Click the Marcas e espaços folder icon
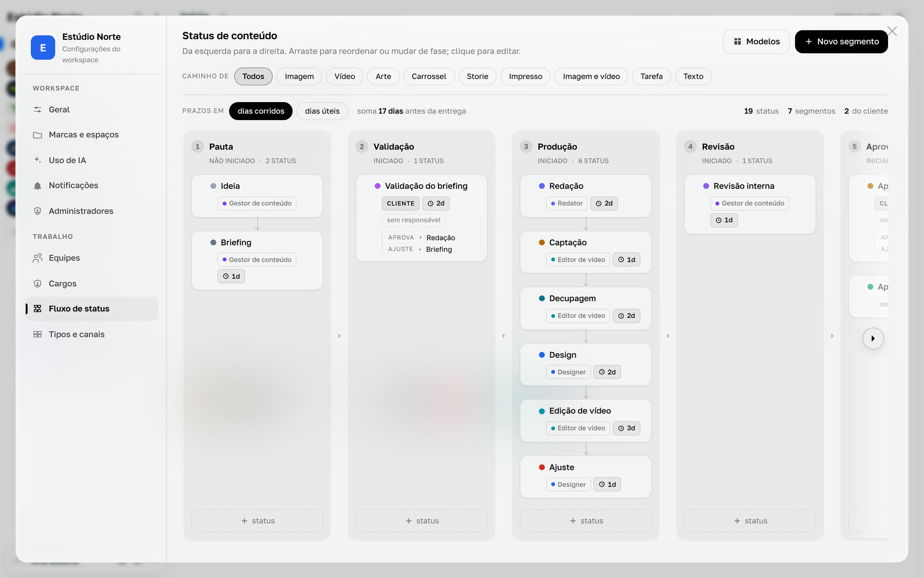 point(37,135)
